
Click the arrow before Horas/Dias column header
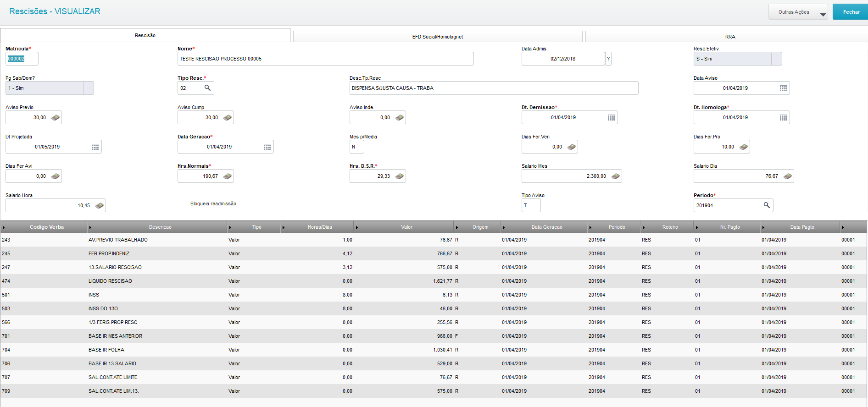[283, 227]
